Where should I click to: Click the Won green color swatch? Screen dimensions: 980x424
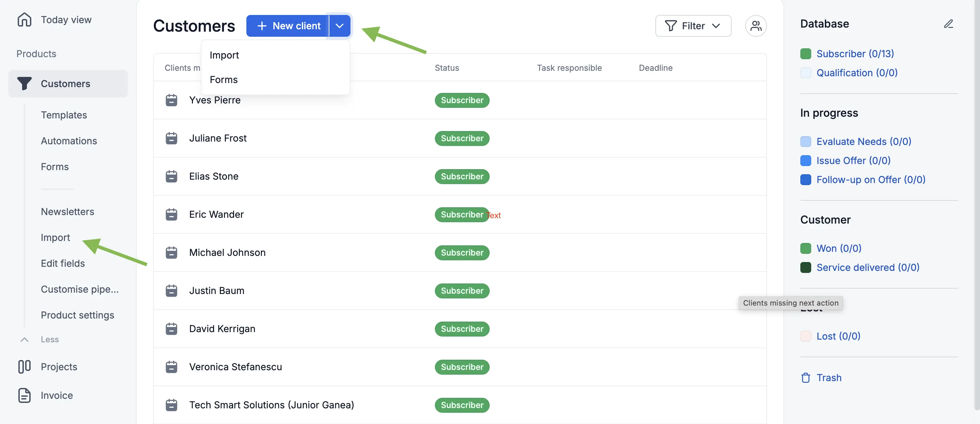point(805,248)
